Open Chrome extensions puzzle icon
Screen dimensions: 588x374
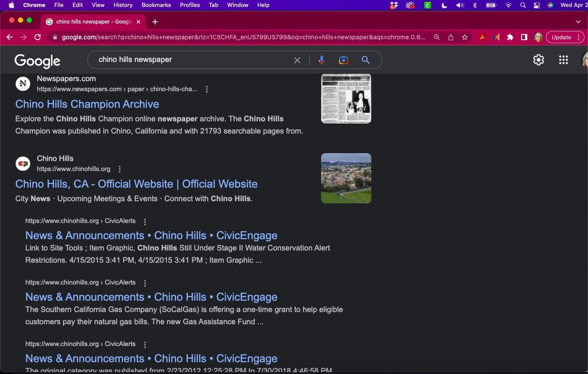point(510,38)
